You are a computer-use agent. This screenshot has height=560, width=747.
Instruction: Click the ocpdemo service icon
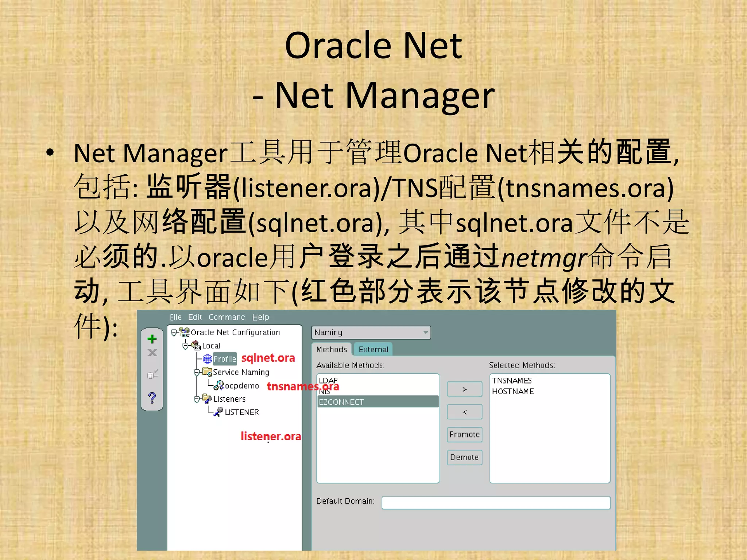pyautogui.click(x=219, y=385)
